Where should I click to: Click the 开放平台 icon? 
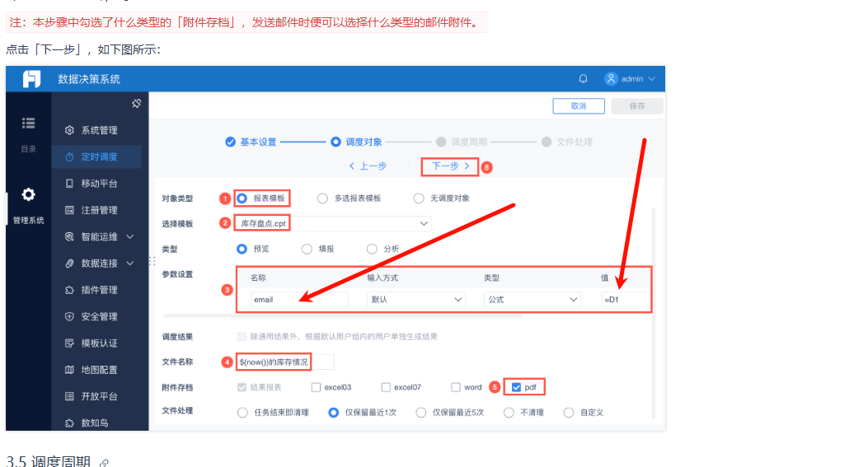pos(69,396)
